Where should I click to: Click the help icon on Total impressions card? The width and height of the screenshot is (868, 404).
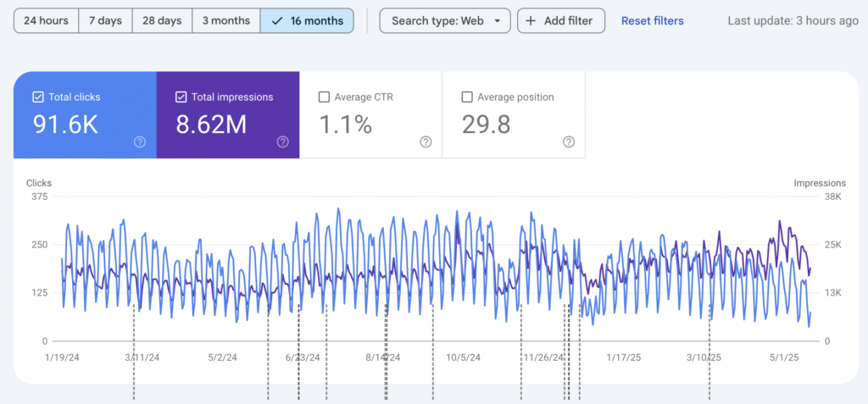(283, 142)
